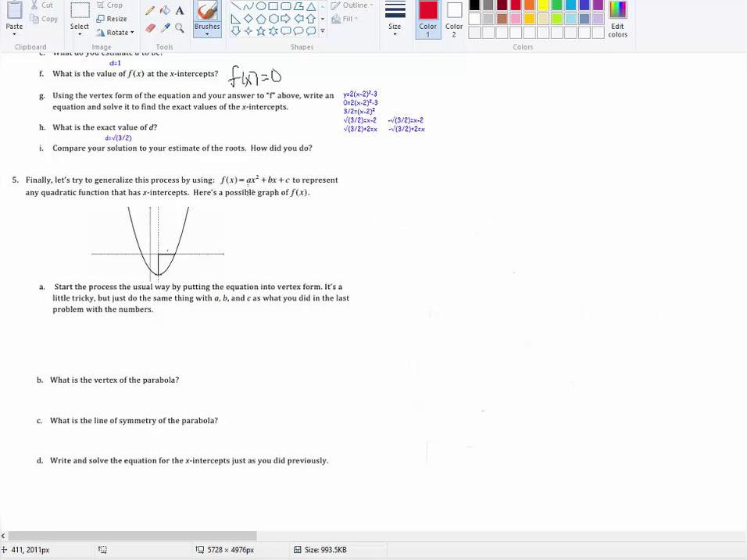Image resolution: width=747 pixels, height=560 pixels.
Task: Toggle Color 1 as the active color
Action: pos(427,19)
